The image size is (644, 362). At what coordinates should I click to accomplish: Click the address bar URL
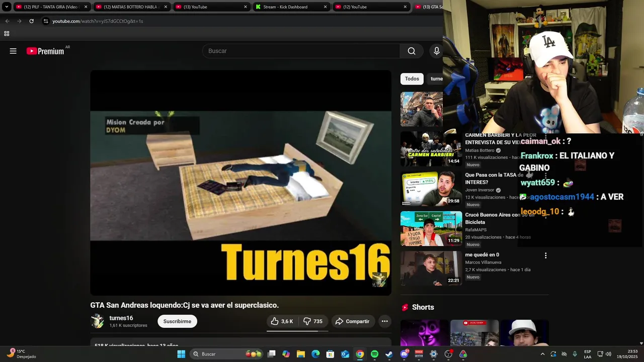pos(98,21)
